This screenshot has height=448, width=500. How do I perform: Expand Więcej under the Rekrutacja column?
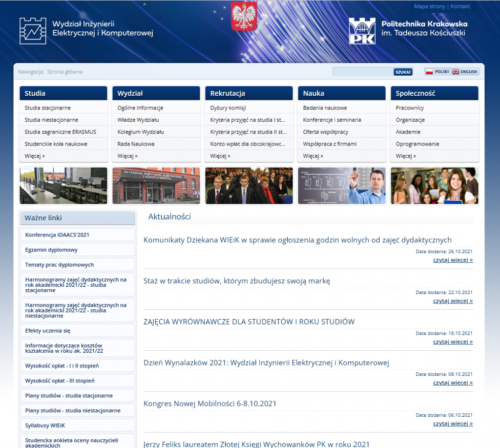(x=220, y=156)
